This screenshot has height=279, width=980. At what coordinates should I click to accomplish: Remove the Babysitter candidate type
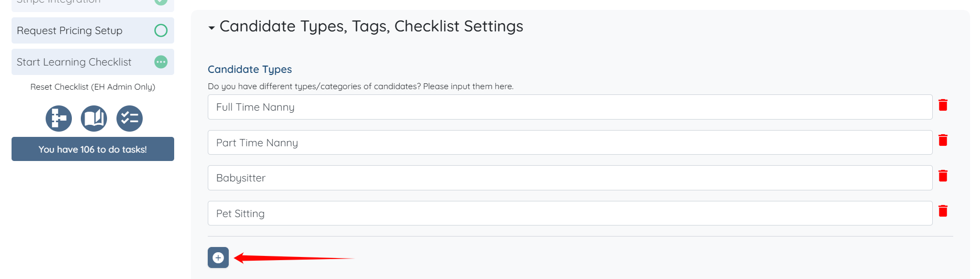tap(943, 176)
